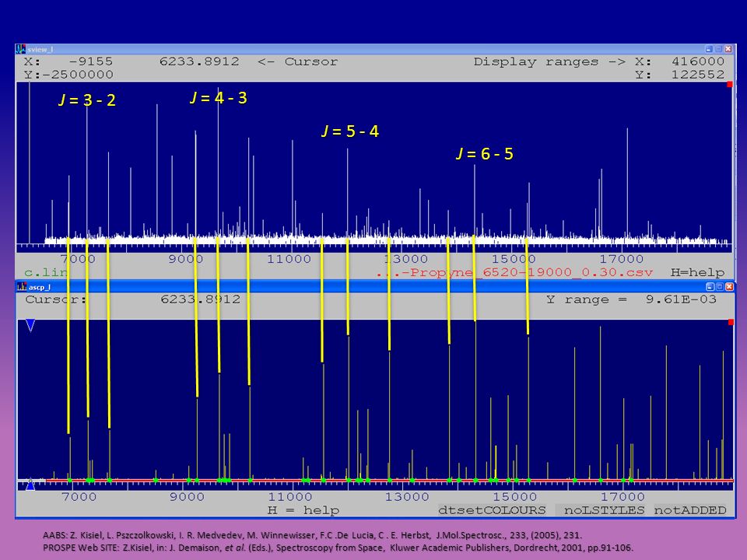Screen dimensions: 747x560
Task: Click the 17000 axis label in sview_l
Action: tap(621, 259)
